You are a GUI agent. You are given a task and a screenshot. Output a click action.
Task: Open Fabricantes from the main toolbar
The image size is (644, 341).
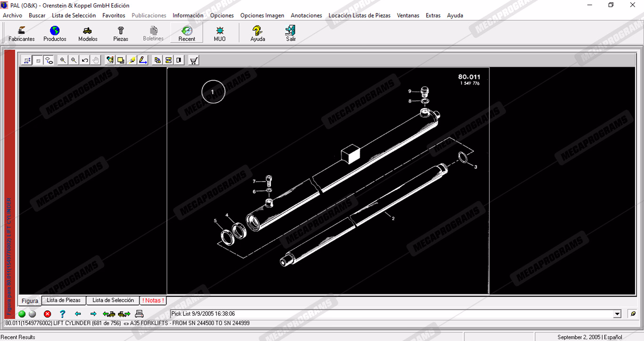click(x=22, y=33)
